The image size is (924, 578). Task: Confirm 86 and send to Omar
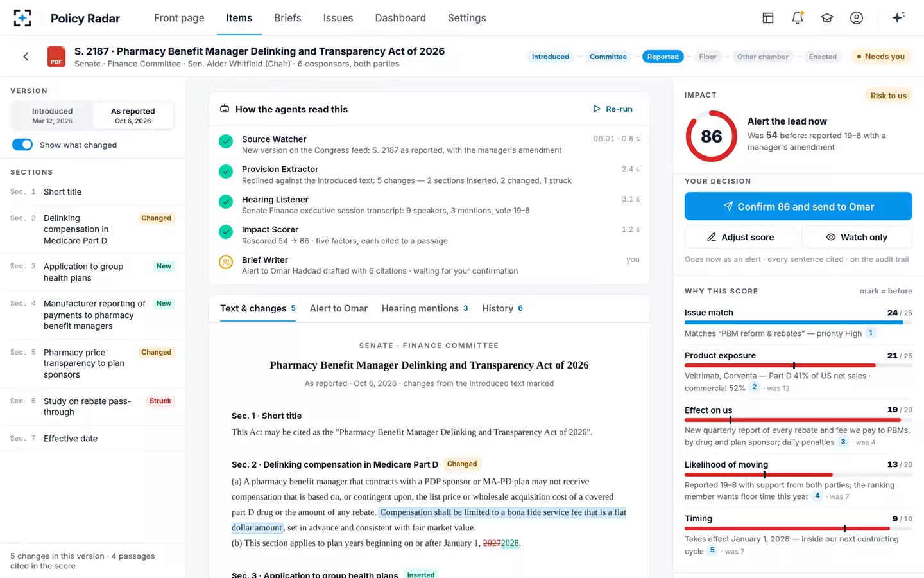(x=798, y=206)
